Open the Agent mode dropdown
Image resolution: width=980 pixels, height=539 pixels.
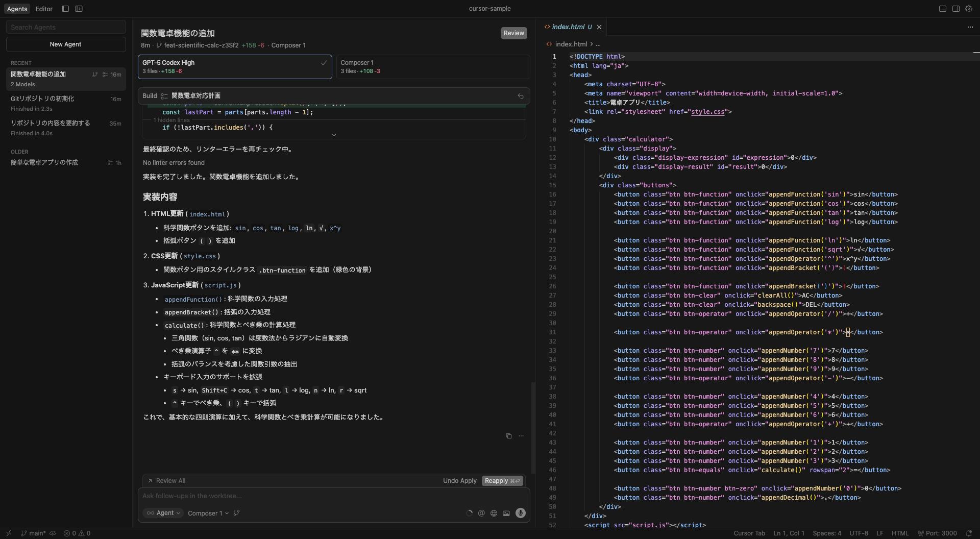(x=163, y=513)
